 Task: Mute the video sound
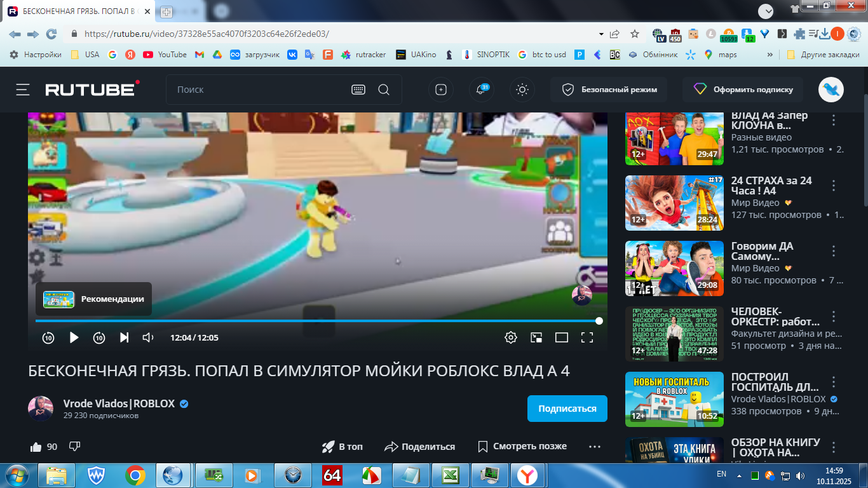pyautogui.click(x=148, y=337)
